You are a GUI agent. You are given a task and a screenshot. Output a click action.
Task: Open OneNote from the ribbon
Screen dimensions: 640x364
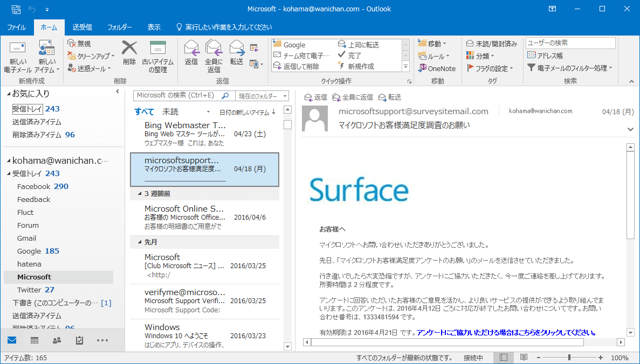(x=437, y=68)
